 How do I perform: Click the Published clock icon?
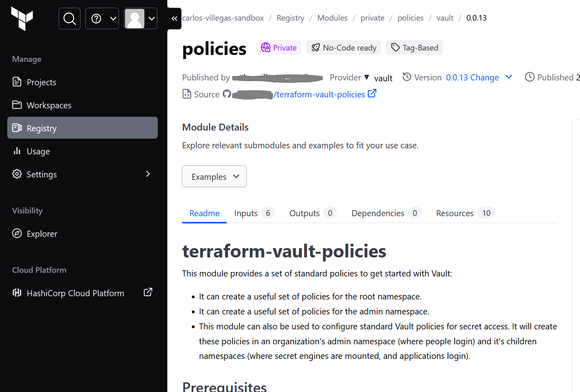pyautogui.click(x=529, y=77)
